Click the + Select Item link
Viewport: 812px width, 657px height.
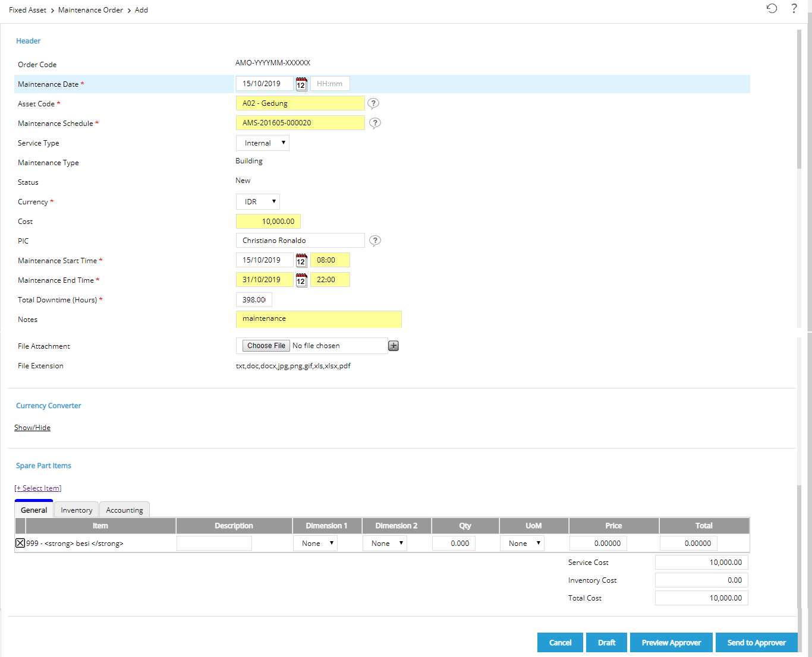[38, 488]
